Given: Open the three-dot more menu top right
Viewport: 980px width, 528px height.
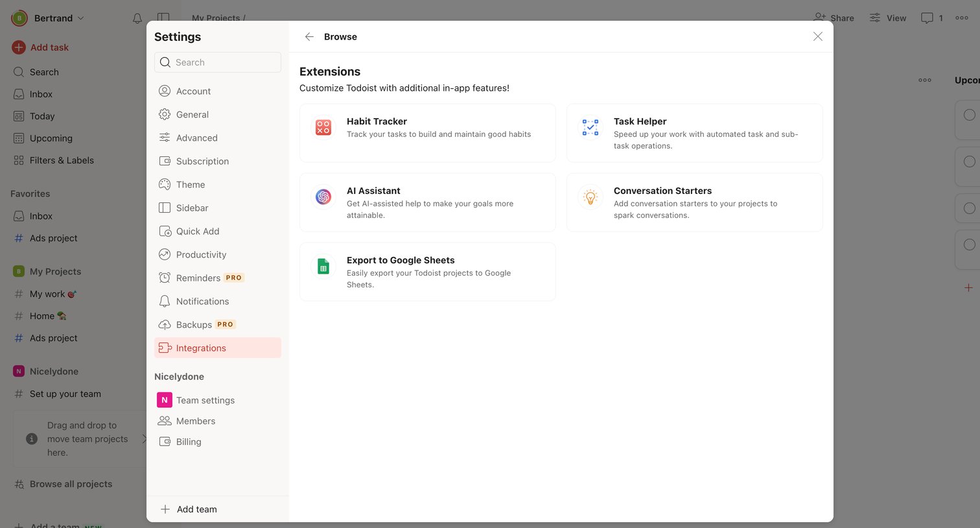Looking at the screenshot, I should coord(962,18).
